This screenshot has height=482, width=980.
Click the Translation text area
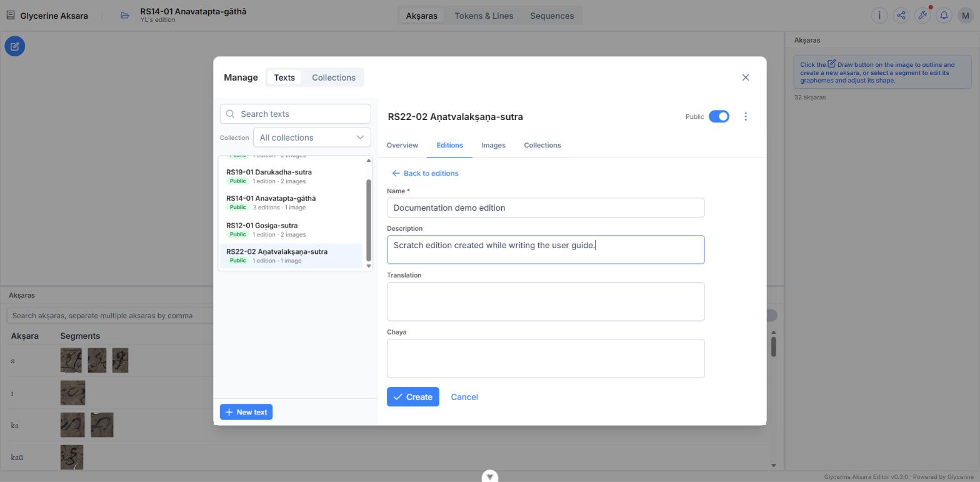(546, 301)
